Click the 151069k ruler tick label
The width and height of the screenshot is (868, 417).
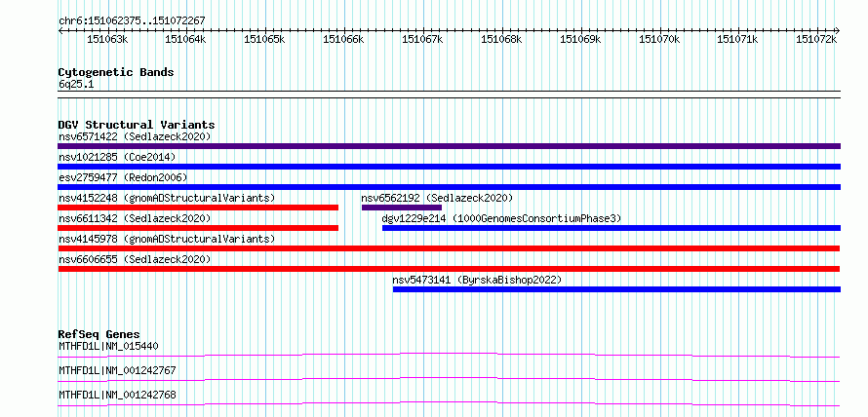point(580,39)
